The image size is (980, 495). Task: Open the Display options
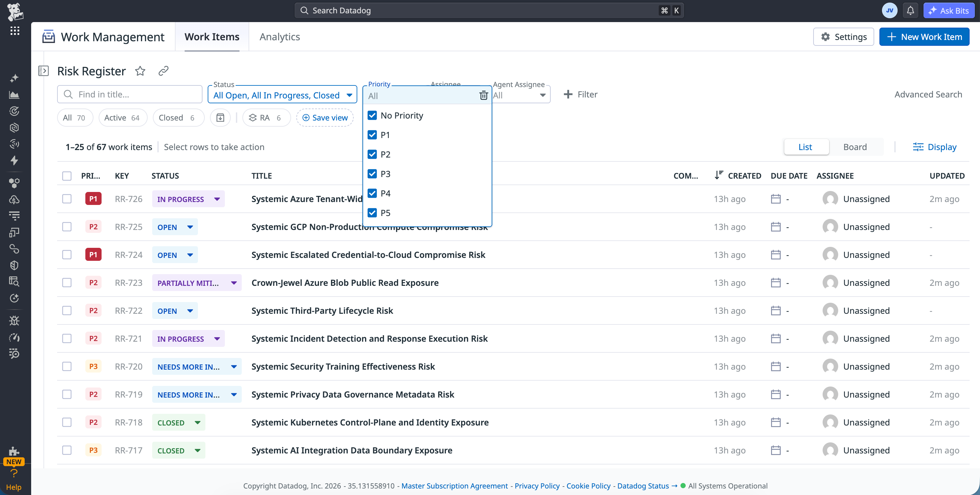coord(935,147)
